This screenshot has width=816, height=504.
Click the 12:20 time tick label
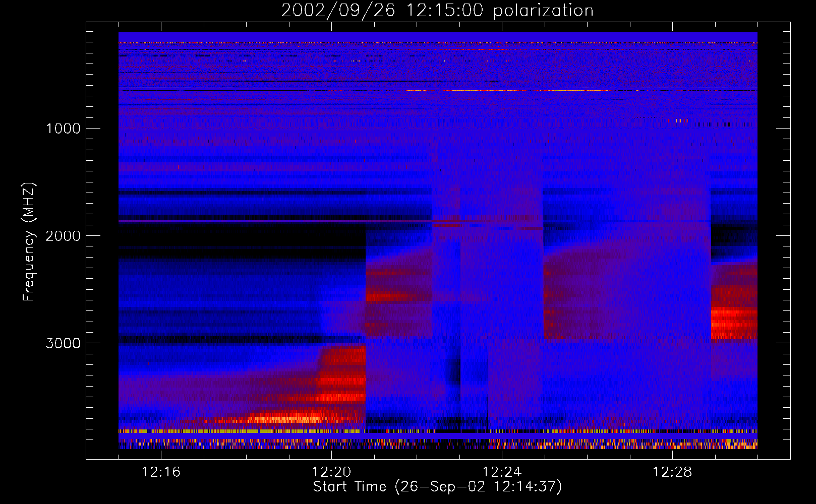[x=331, y=472]
